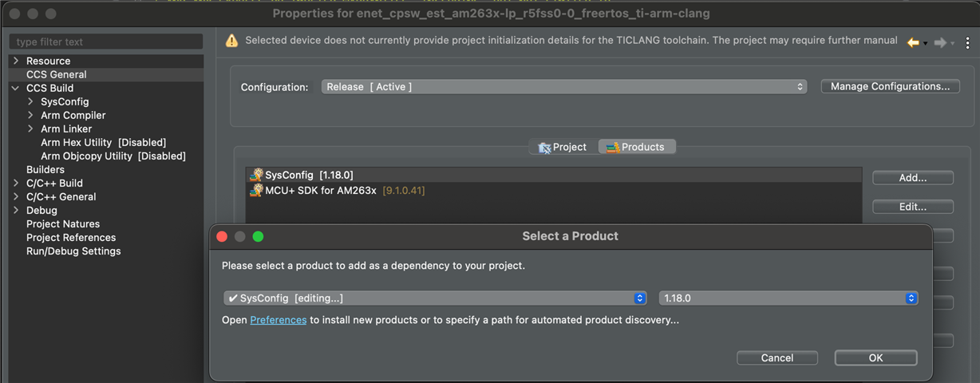Click Cancel in Select a Product dialog
Image resolution: width=980 pixels, height=383 pixels.
click(x=777, y=358)
